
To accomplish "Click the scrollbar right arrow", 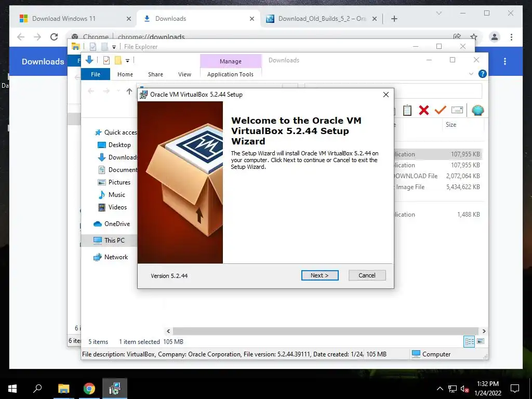I will point(484,331).
